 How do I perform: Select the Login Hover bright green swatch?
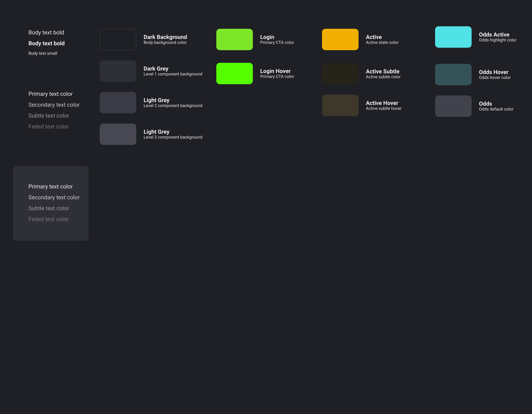pyautogui.click(x=234, y=74)
